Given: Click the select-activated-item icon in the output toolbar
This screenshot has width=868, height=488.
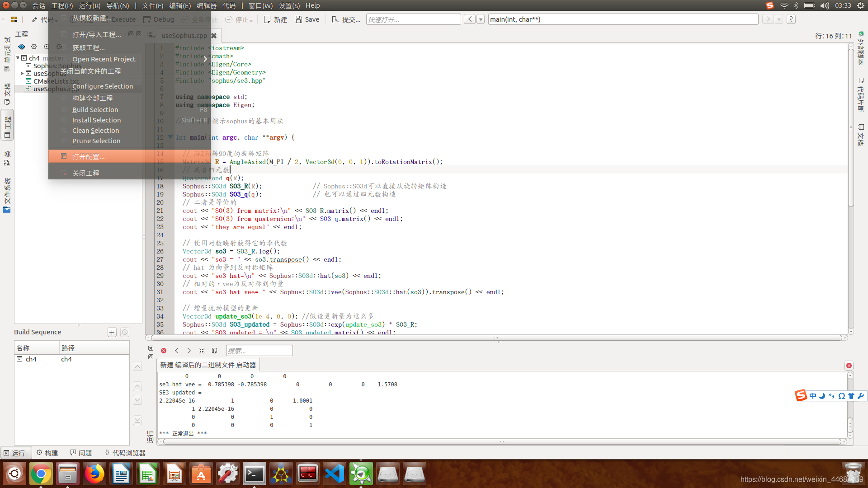Looking at the screenshot, I should pos(202,351).
